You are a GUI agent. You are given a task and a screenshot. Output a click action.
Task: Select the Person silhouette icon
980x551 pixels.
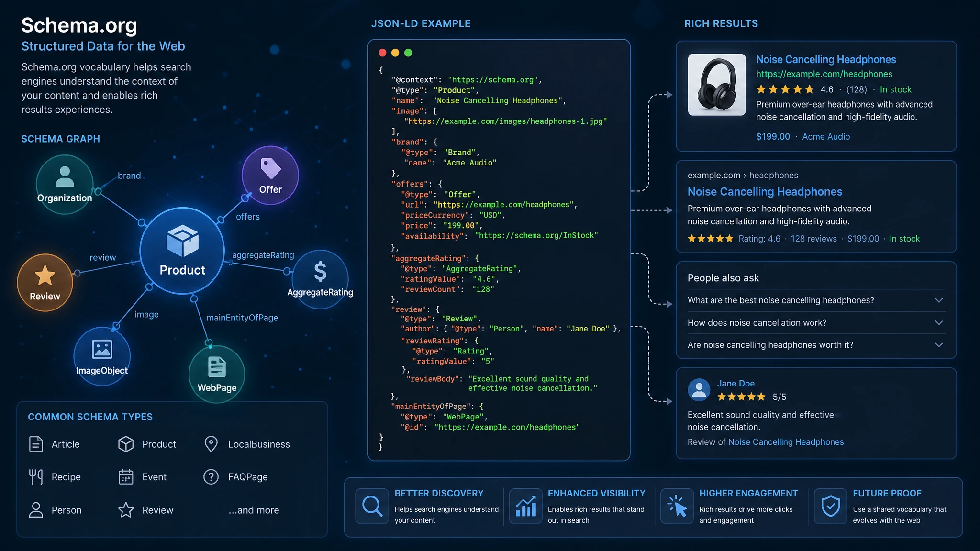pyautogui.click(x=36, y=510)
